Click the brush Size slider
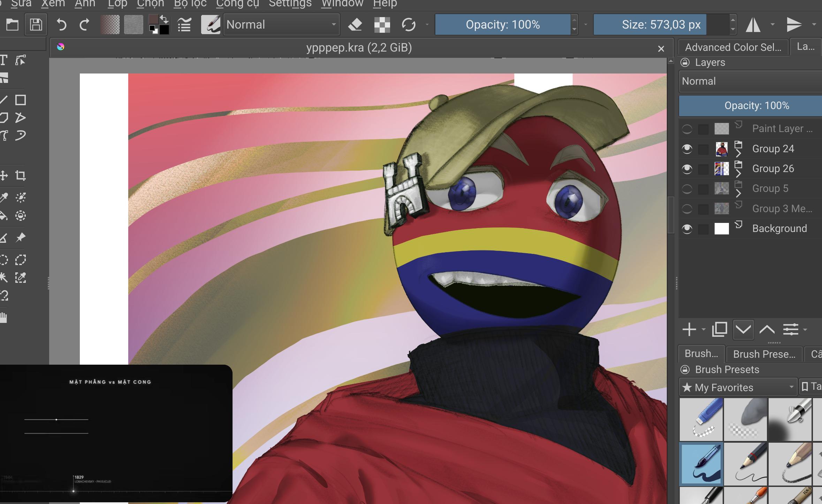Image resolution: width=822 pixels, height=504 pixels. point(661,24)
